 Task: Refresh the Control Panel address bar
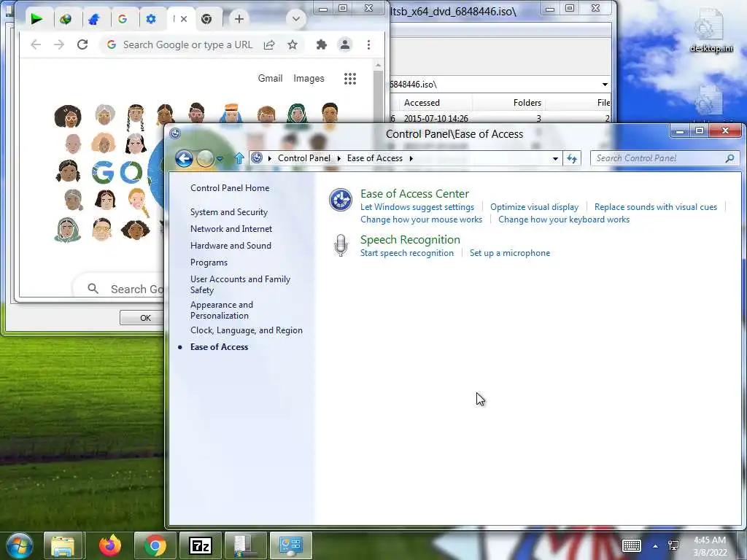click(572, 158)
